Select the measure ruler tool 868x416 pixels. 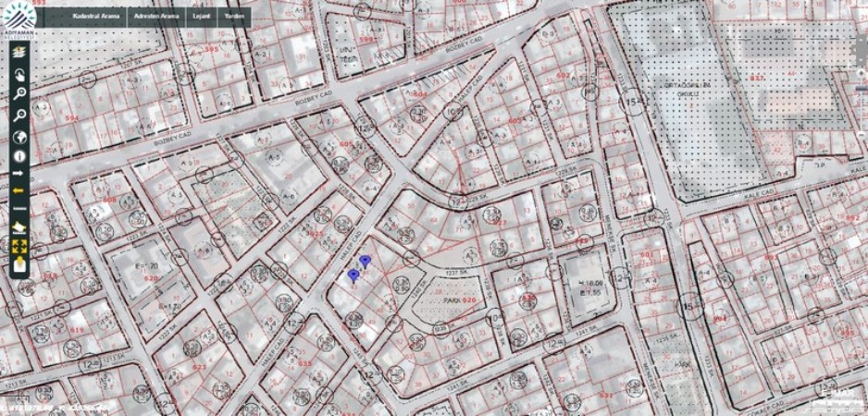(19, 209)
